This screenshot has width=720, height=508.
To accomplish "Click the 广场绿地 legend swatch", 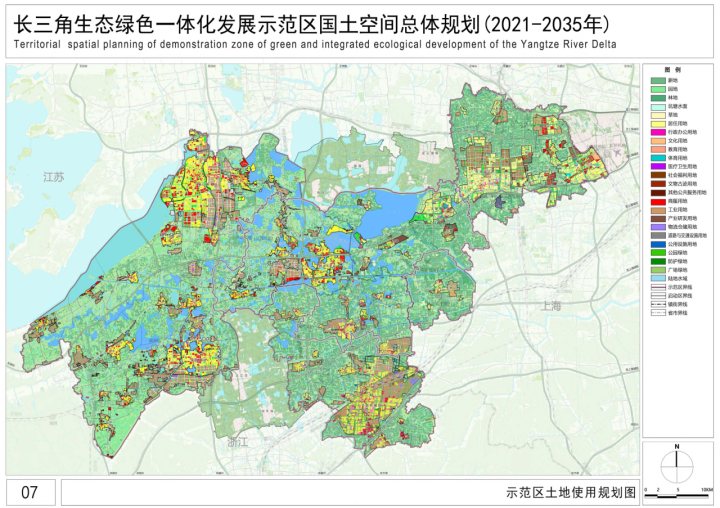I will pyautogui.click(x=658, y=270).
